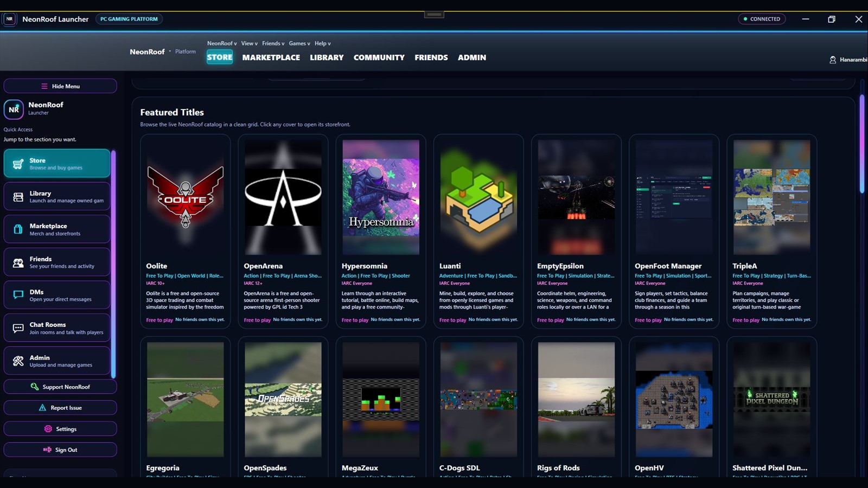Open the MegaZeux cover image
Viewport: 868px width, 488px height.
381,399
